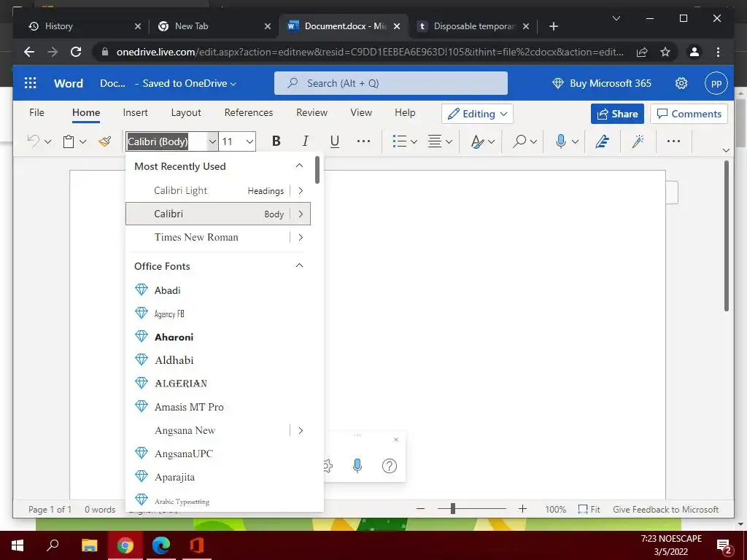Click the font list scrollbar thumb
The width and height of the screenshot is (747, 560).
click(317, 170)
